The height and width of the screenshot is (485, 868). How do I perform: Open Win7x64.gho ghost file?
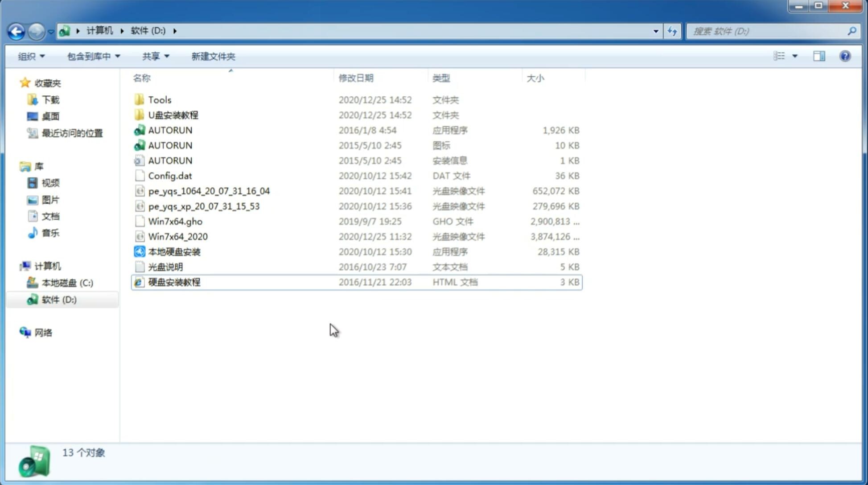tap(175, 221)
